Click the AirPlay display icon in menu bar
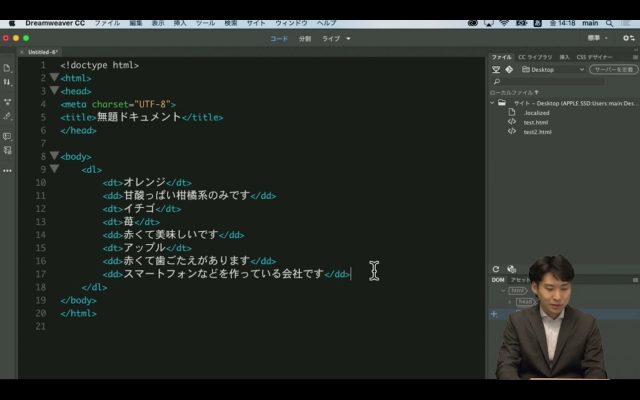Screen dimensions: 640x400 tap(489, 23)
